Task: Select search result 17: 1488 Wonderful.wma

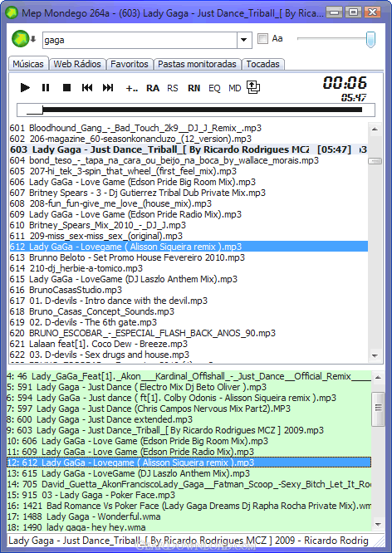Action: tap(189, 516)
